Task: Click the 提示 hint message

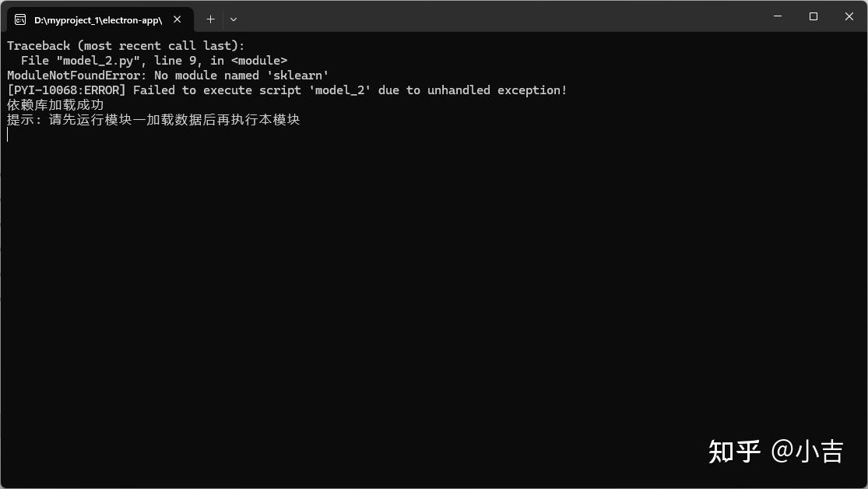Action: point(153,119)
